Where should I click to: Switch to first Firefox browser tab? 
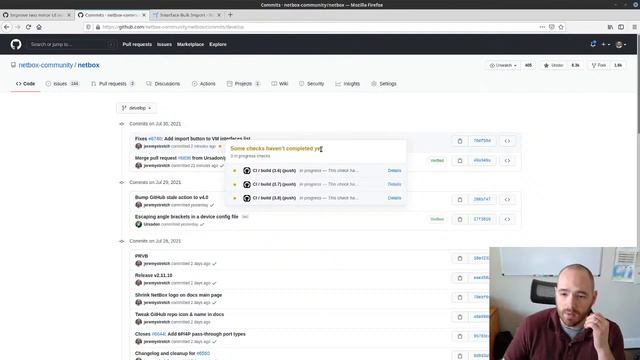point(37,15)
